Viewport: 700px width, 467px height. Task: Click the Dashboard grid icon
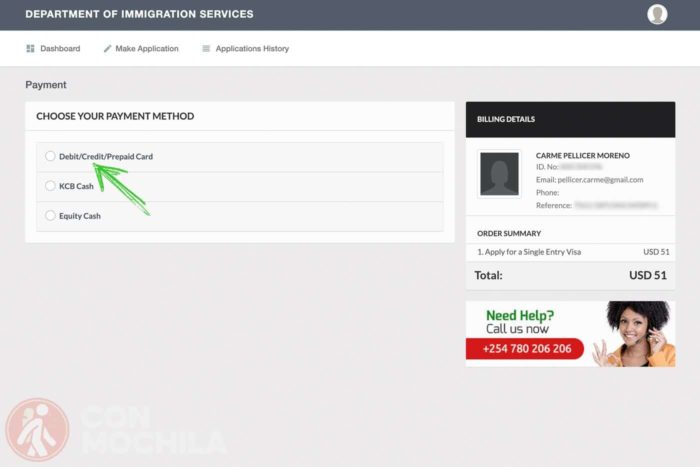point(30,48)
